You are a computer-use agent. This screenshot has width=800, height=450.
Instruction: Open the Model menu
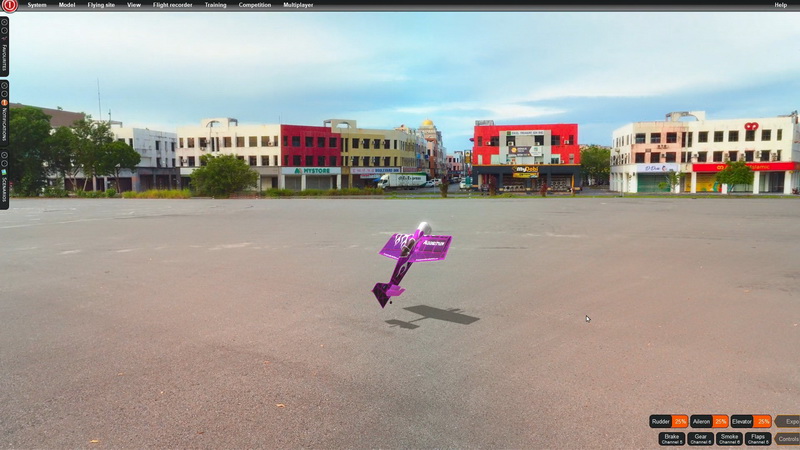click(67, 5)
